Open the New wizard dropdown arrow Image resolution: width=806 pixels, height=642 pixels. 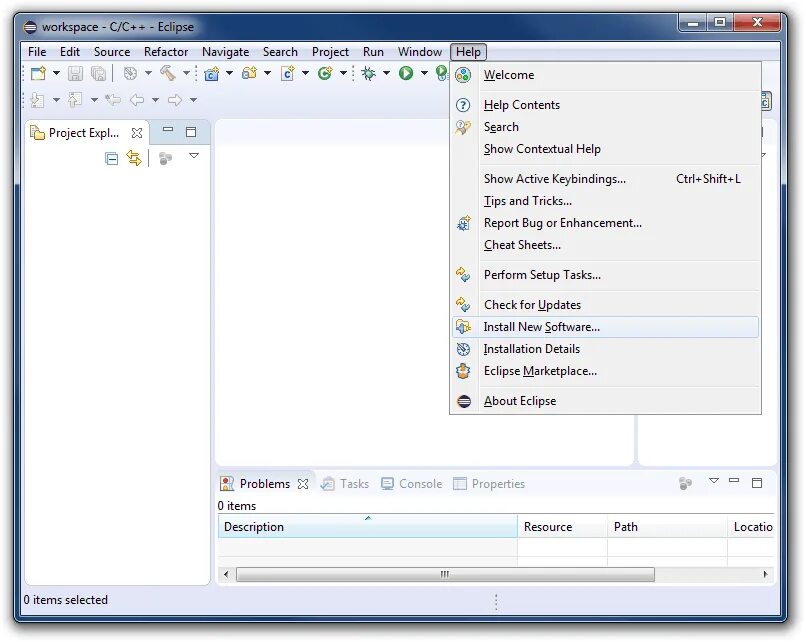click(57, 74)
